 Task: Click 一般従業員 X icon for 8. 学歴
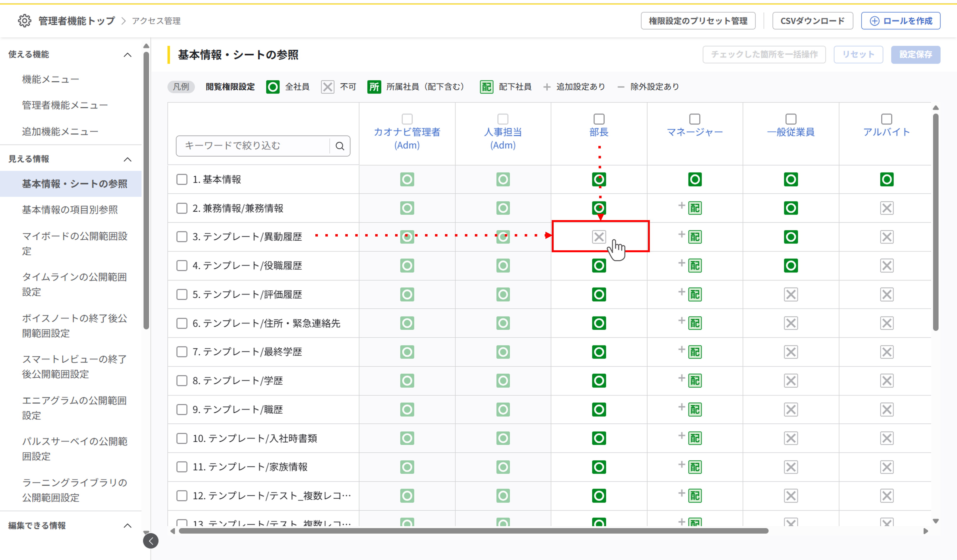pos(791,381)
